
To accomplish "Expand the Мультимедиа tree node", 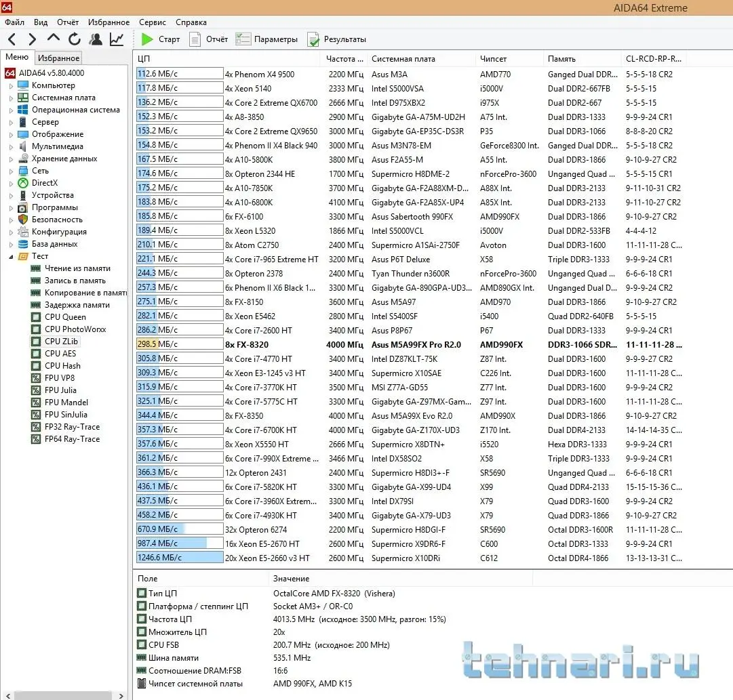I will pos(12,147).
